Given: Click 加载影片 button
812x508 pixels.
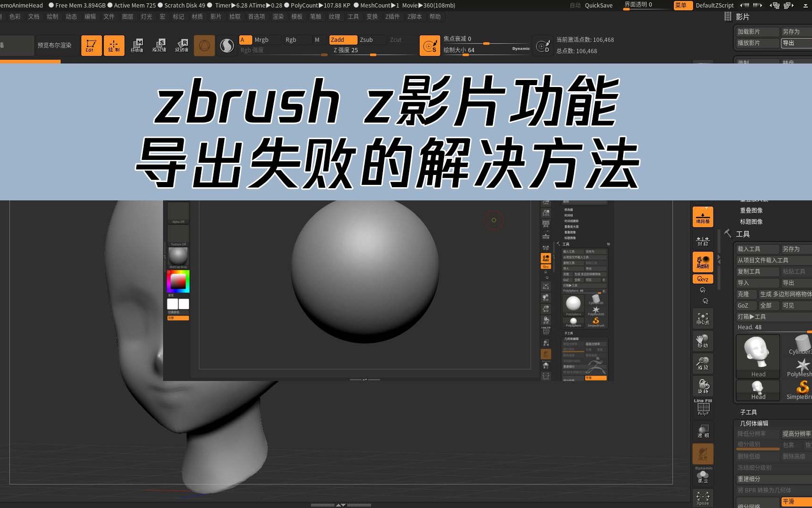Looking at the screenshot, I should pyautogui.click(x=757, y=32).
